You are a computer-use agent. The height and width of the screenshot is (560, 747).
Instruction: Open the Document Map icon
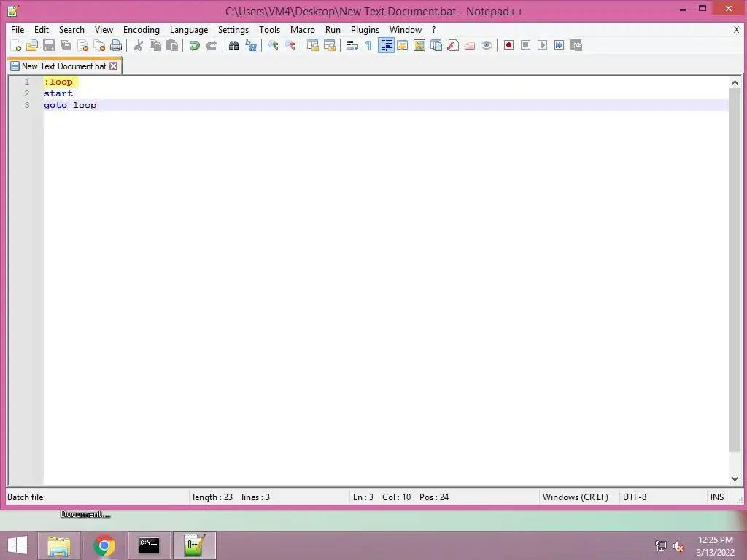tap(419, 45)
